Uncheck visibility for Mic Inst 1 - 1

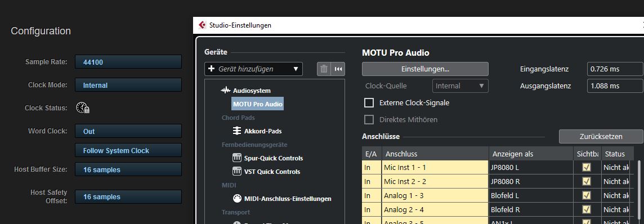(587, 167)
